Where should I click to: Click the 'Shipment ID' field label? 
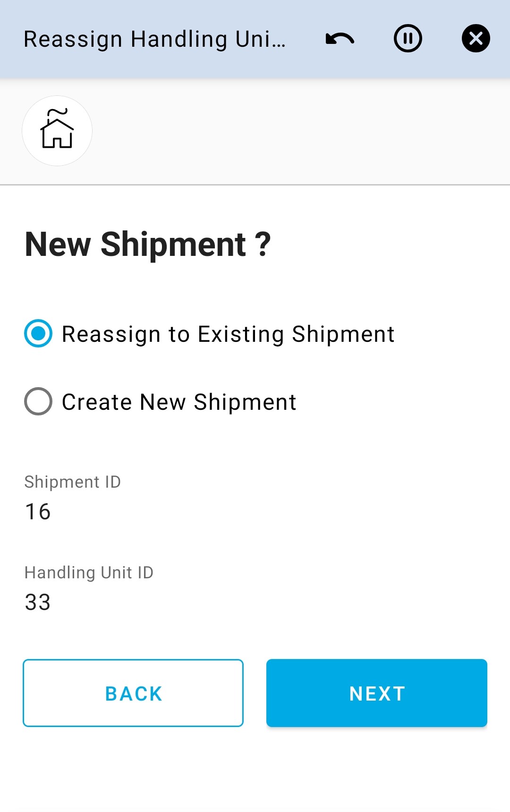click(x=73, y=482)
